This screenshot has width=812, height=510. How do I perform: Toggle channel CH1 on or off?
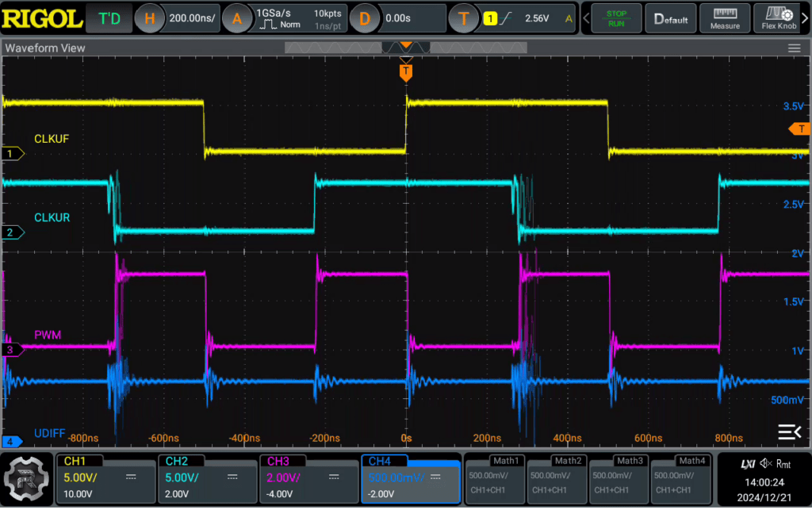point(105,478)
